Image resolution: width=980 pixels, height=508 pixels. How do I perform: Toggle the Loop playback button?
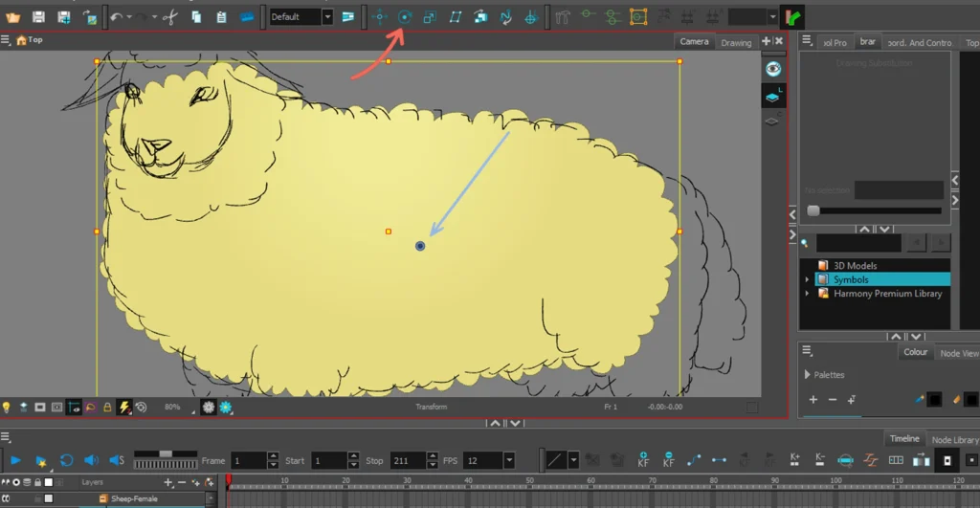coord(66,461)
